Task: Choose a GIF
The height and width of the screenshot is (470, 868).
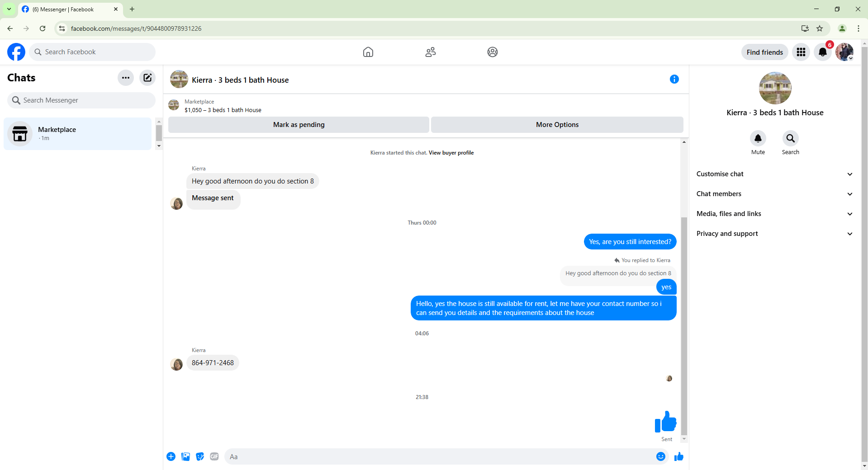Action: click(214, 456)
